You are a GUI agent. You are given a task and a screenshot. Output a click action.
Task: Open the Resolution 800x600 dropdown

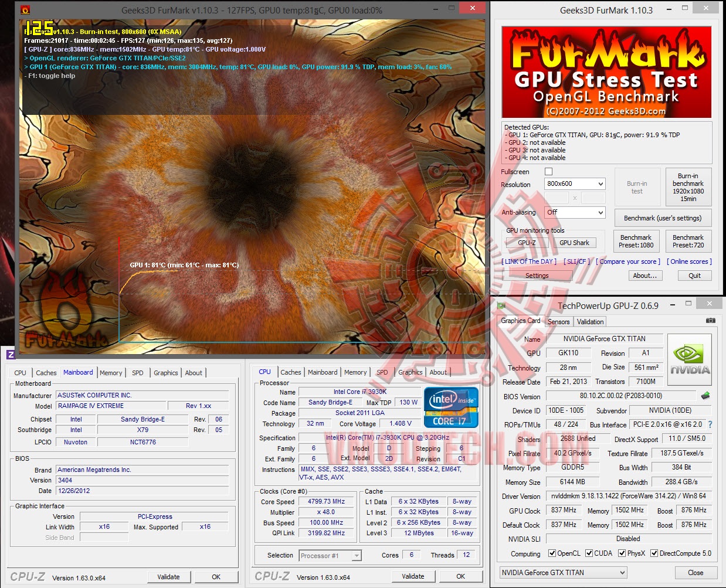pos(574,183)
